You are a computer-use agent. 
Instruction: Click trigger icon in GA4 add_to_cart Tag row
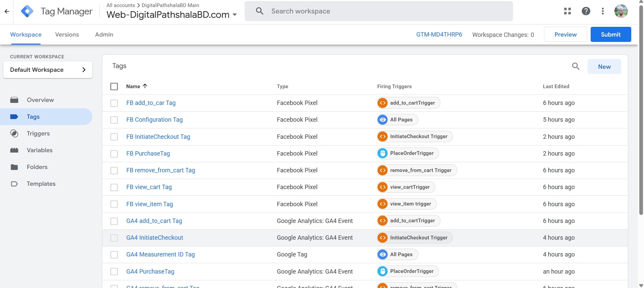click(x=383, y=221)
